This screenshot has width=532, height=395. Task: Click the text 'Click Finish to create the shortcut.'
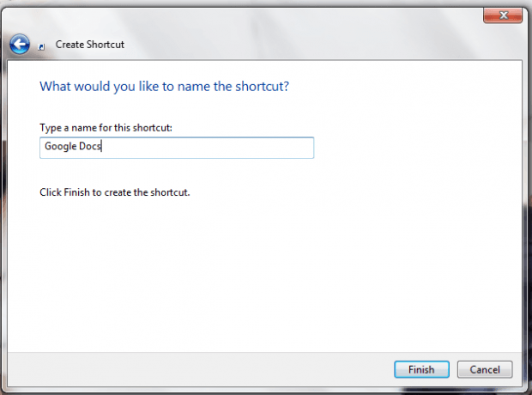pyautogui.click(x=115, y=192)
